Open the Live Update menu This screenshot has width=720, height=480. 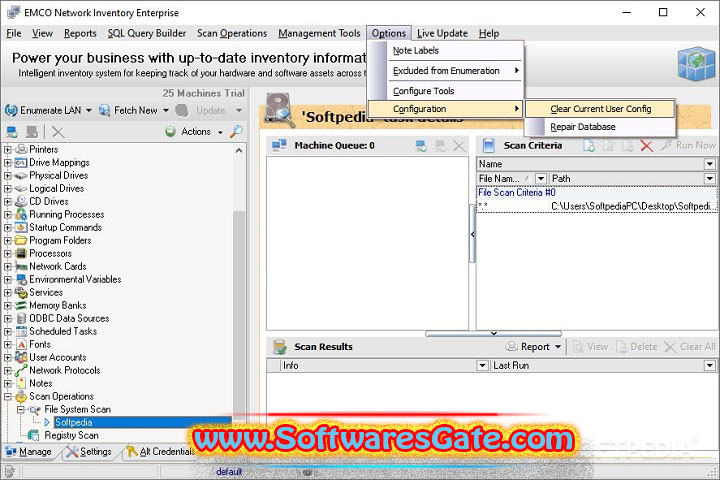click(x=442, y=33)
